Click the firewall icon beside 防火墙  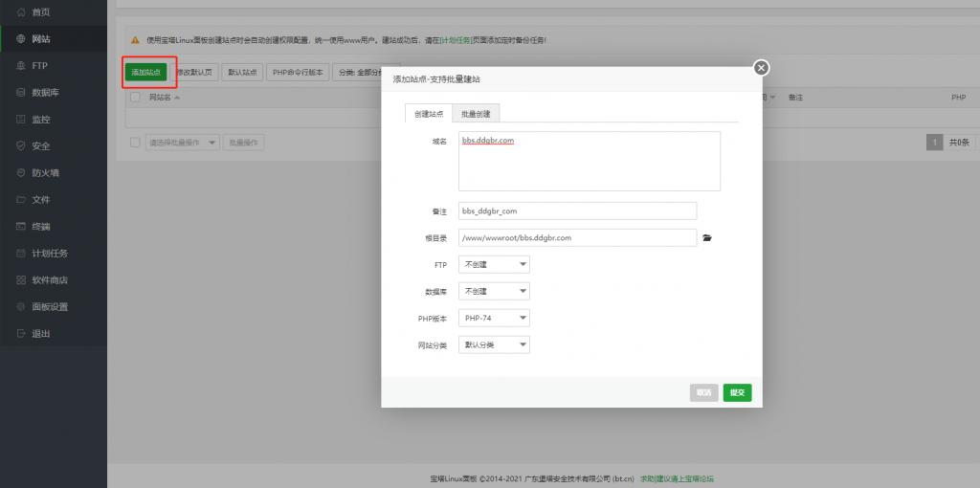click(21, 173)
